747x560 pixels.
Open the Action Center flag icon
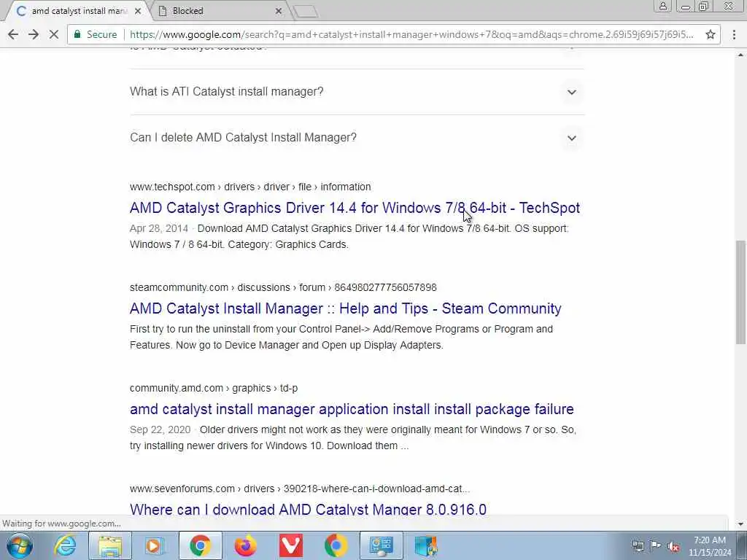coord(656,546)
